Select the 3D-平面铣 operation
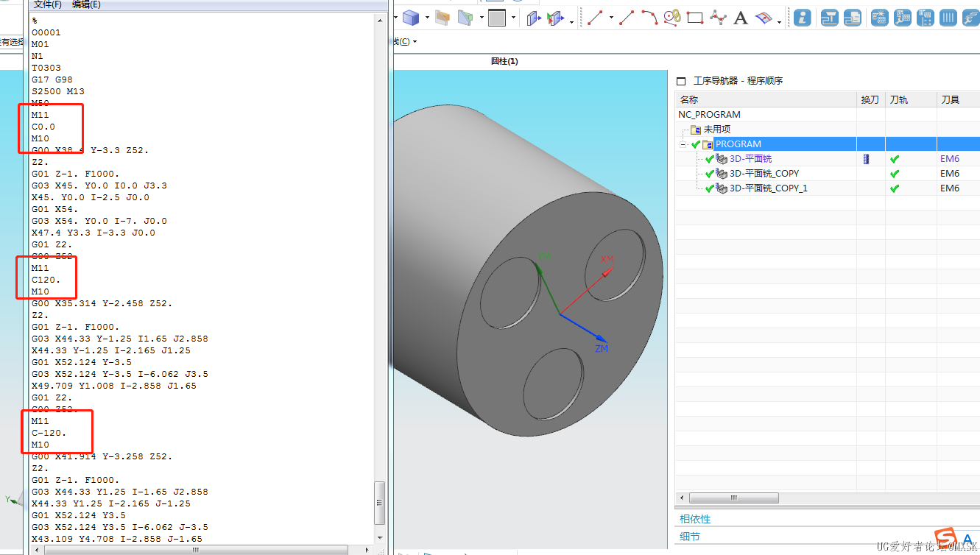This screenshot has width=980, height=555. 750,158
